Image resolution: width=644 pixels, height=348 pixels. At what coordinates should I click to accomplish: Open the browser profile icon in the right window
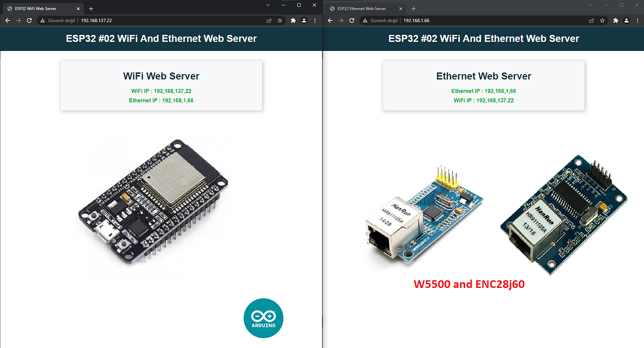tap(626, 20)
